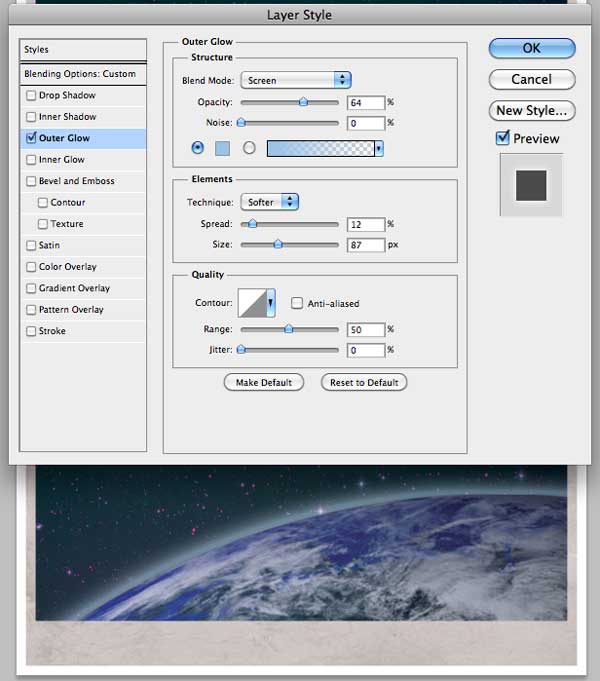The width and height of the screenshot is (600, 681).
Task: Click the Reset to Default button
Action: 364,383
